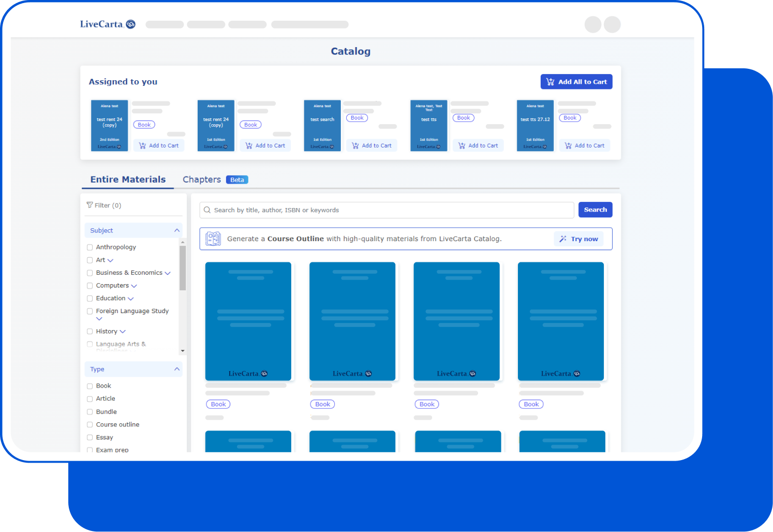
Task: Click the filter icon beside Filter (0)
Action: pyautogui.click(x=90, y=205)
